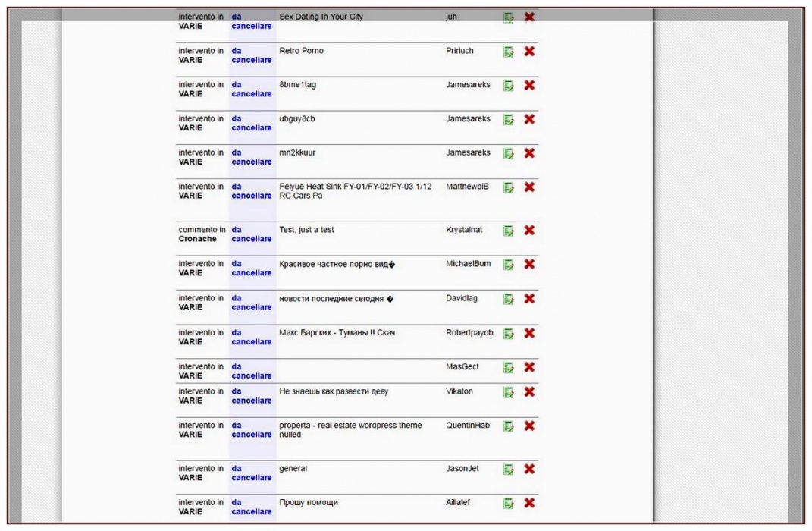Click the username 'Vikaton'
This screenshot has width=812, height=531.
(x=459, y=391)
